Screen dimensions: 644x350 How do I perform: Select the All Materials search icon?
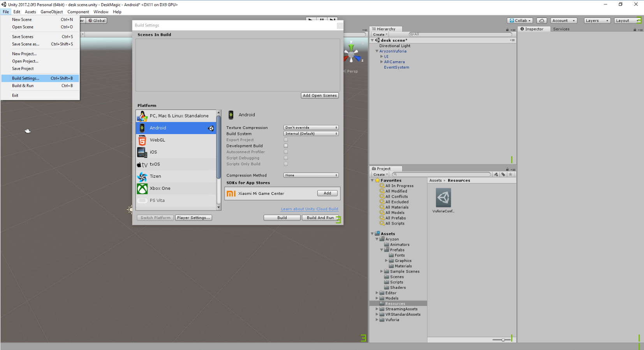pos(382,207)
